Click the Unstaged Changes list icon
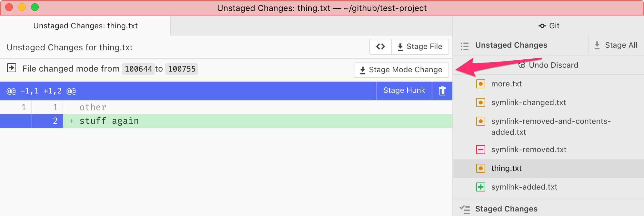 (x=464, y=46)
